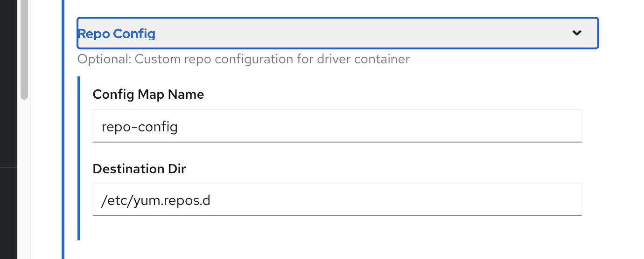Screen dimensions: 644x259
Task: Focus the Config Map Name input field
Action: coord(337,126)
